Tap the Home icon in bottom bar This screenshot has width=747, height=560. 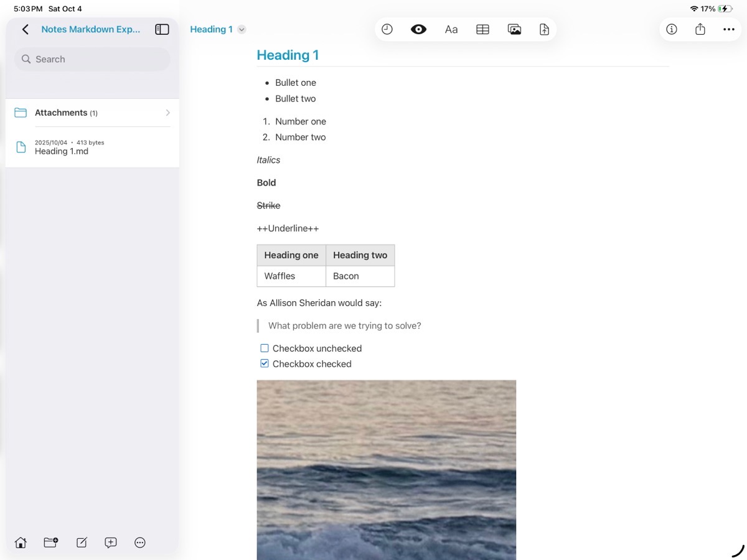pos(20,543)
